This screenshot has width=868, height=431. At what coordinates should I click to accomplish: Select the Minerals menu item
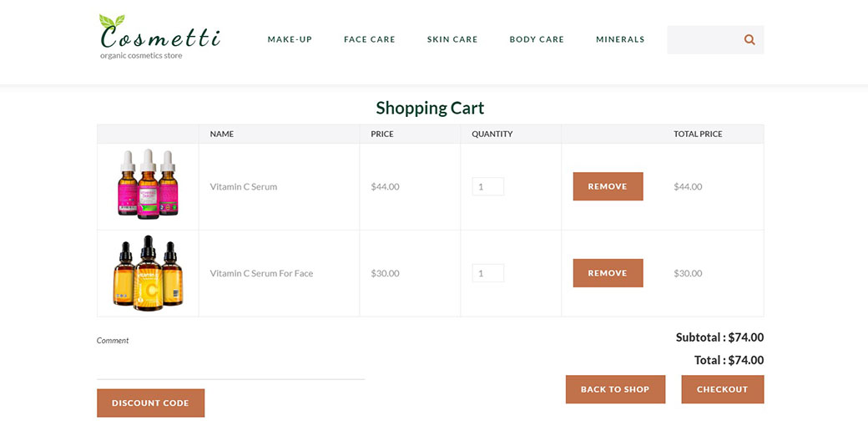click(x=620, y=39)
